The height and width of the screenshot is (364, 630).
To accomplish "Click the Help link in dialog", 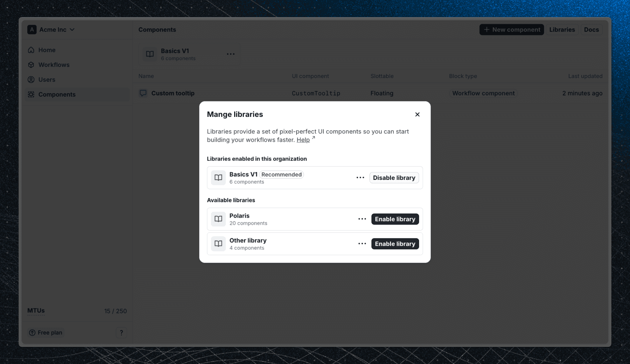I will click(x=303, y=140).
